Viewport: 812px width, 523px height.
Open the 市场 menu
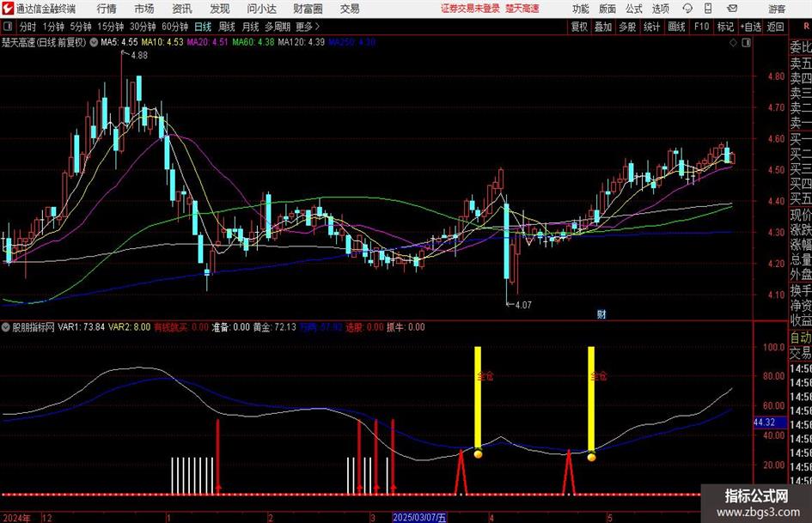coord(144,9)
